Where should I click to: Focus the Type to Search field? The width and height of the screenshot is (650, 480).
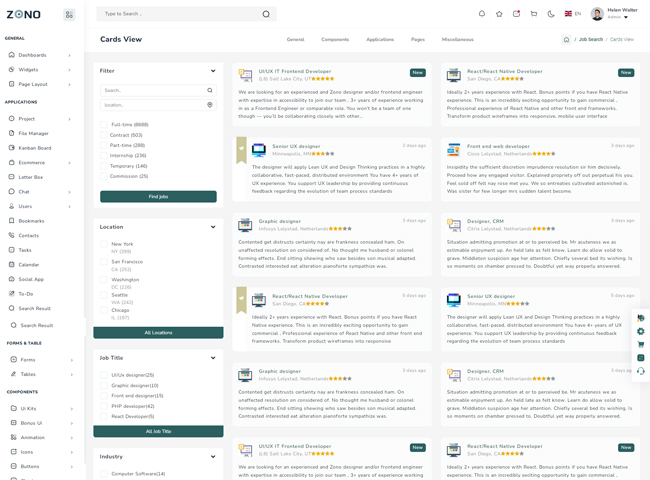(x=180, y=14)
